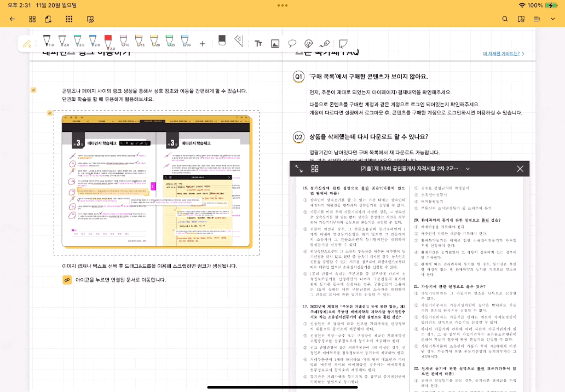Select the gray 2.0 pen

pos(63,41)
